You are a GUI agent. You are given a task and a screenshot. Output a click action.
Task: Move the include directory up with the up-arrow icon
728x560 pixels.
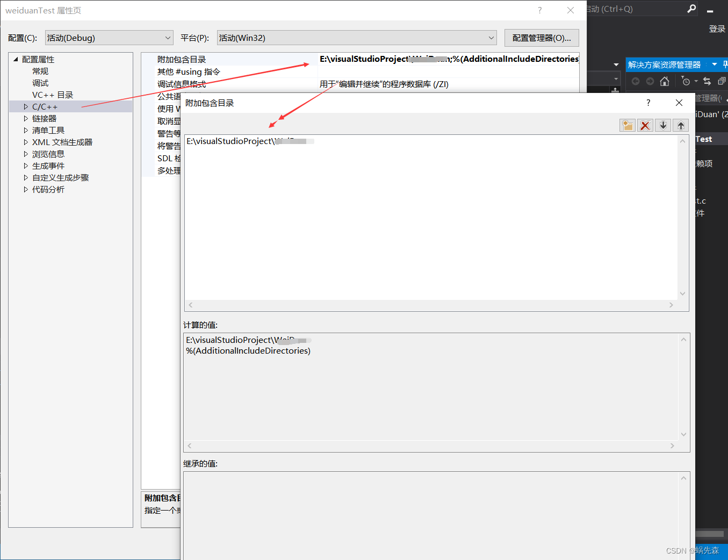click(x=680, y=125)
